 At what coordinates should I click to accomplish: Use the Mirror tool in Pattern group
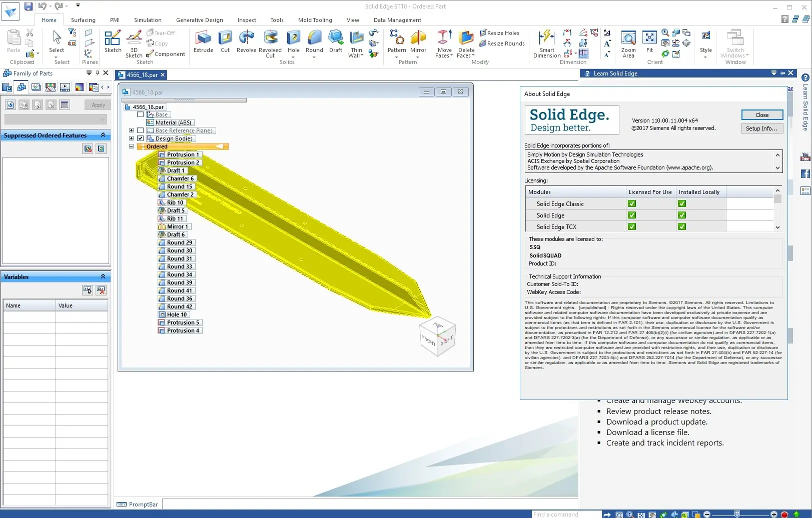[418, 41]
